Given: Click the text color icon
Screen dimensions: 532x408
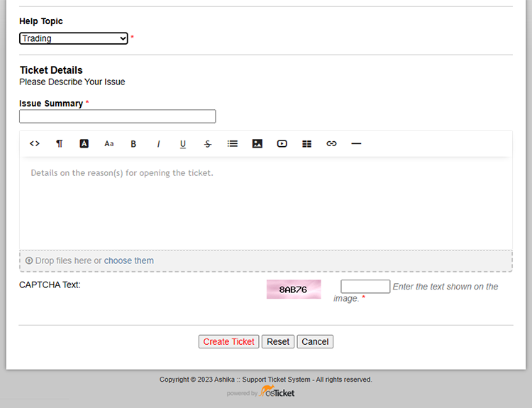Looking at the screenshot, I should tap(84, 143).
